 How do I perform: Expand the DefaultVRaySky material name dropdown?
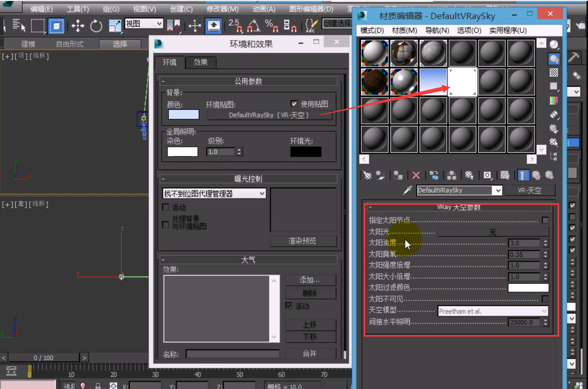498,191
